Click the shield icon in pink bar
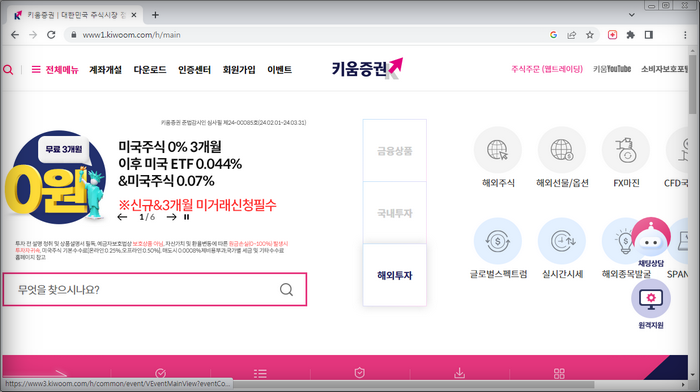Image resolution: width=700 pixels, height=392 pixels. [x=360, y=373]
